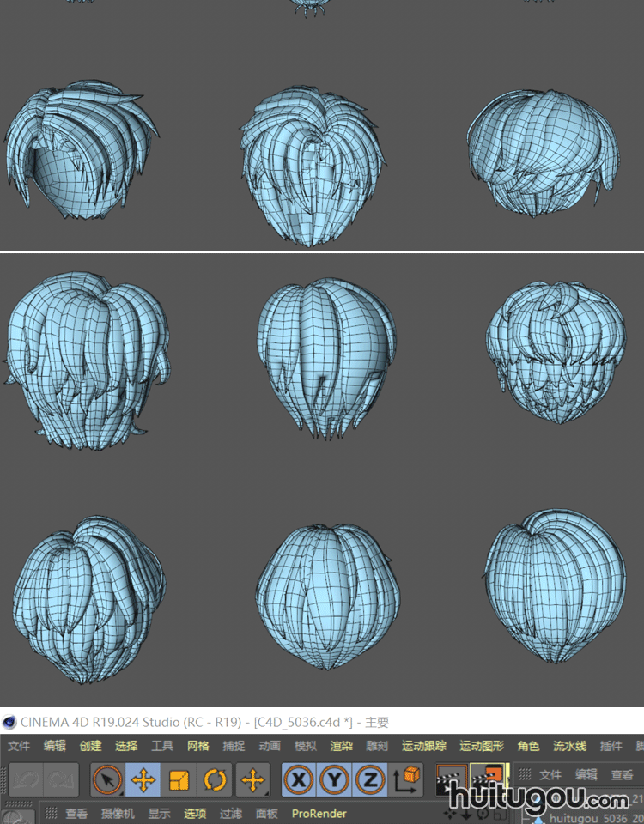Open the 运动图形 menu

tap(482, 746)
